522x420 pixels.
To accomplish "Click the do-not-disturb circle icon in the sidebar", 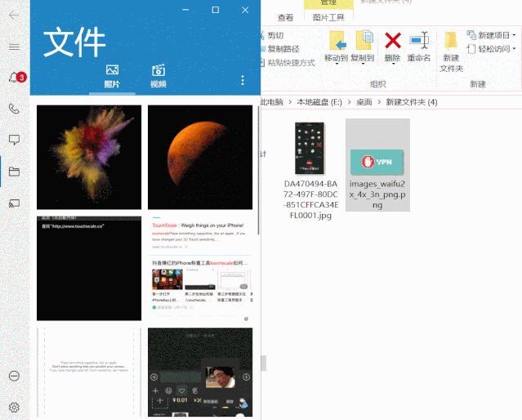I will pos(14,376).
